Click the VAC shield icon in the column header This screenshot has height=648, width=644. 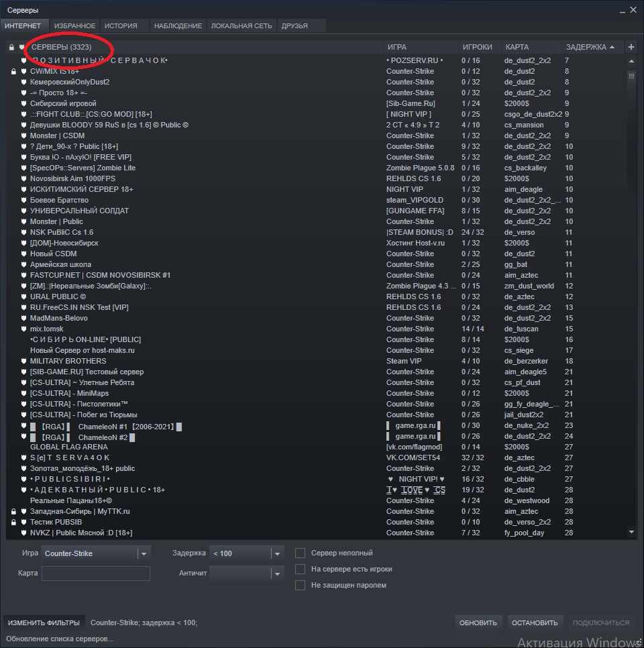click(21, 47)
